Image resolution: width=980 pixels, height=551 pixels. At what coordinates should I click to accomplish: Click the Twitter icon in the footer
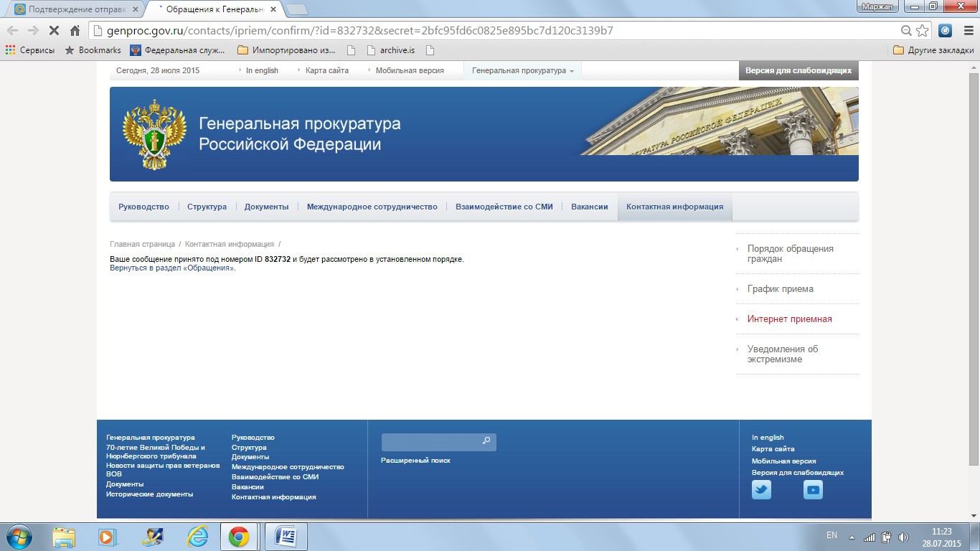pyautogui.click(x=761, y=490)
